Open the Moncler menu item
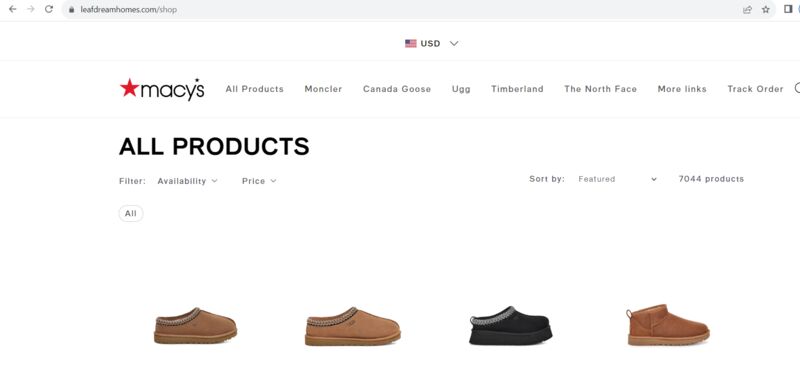Screen dimensions: 800x382 click(x=323, y=89)
